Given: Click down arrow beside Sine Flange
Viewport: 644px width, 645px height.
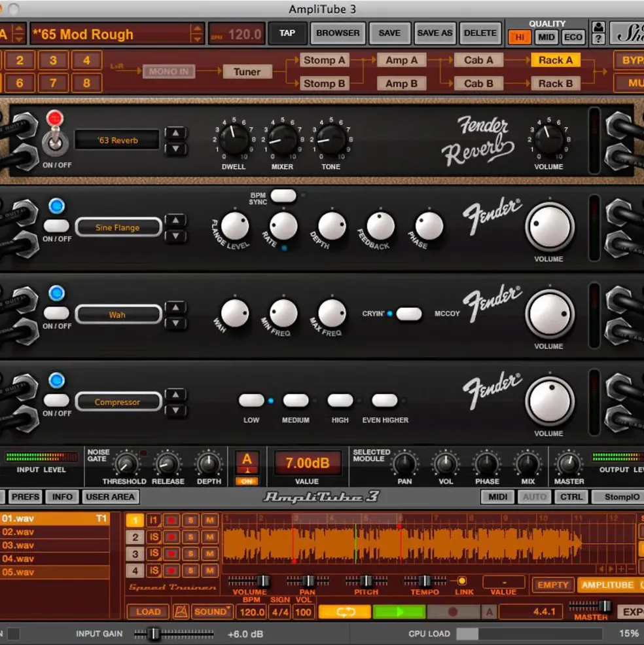Looking at the screenshot, I should pos(175,236).
